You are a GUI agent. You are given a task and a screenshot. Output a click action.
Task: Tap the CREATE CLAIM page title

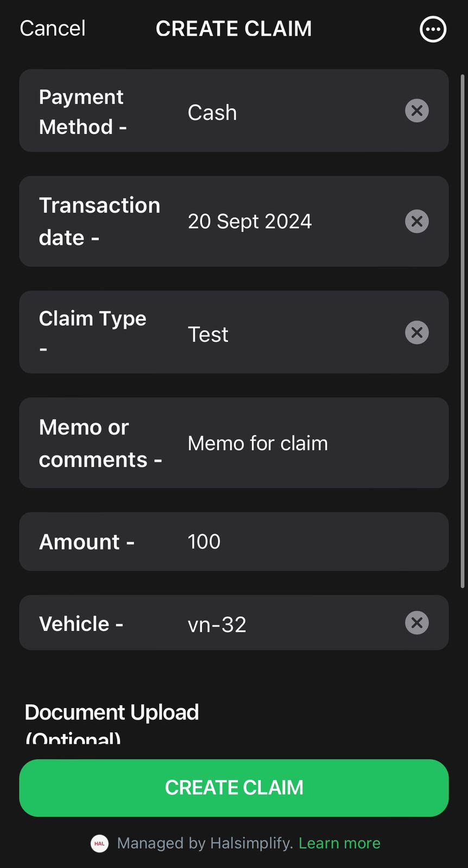coord(234,29)
